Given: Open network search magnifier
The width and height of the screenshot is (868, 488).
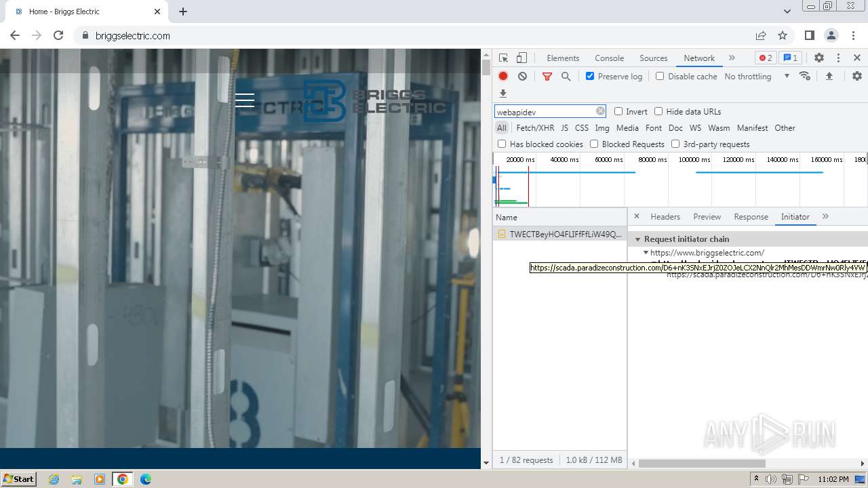Looking at the screenshot, I should click(x=566, y=77).
